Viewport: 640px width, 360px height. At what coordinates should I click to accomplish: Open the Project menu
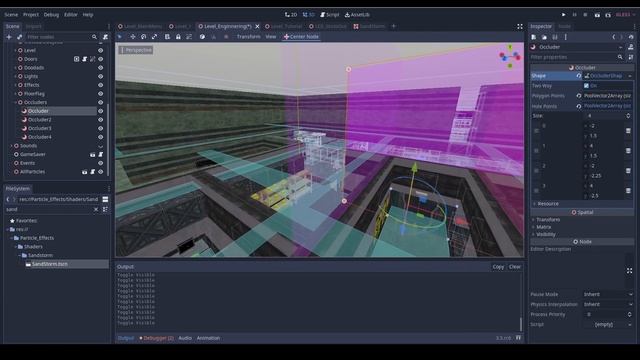31,15
